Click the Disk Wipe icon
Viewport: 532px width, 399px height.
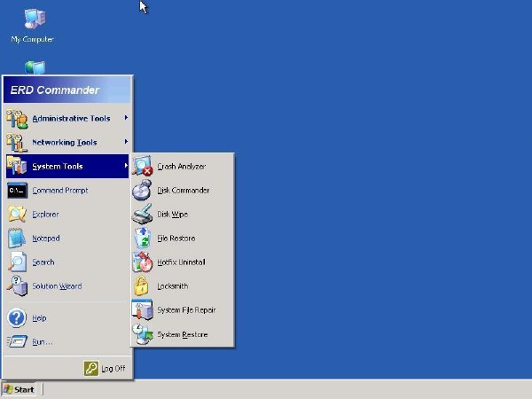142,214
